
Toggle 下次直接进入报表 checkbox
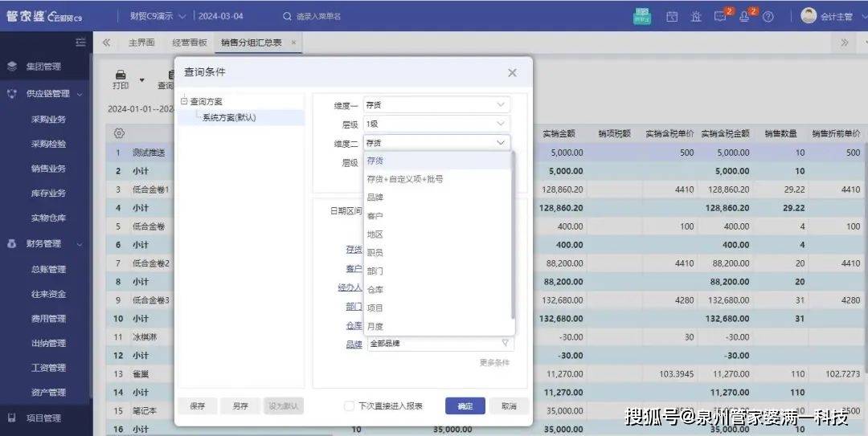[349, 406]
